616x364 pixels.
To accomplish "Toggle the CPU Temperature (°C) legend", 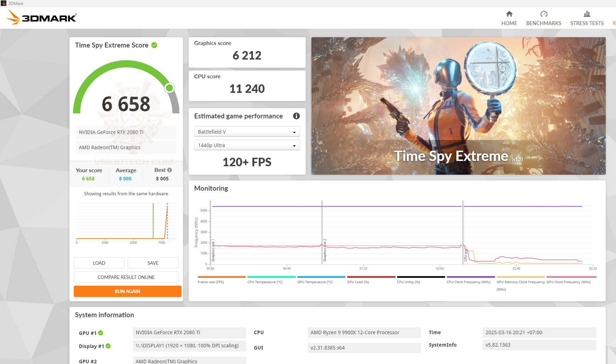I will click(x=271, y=277).
